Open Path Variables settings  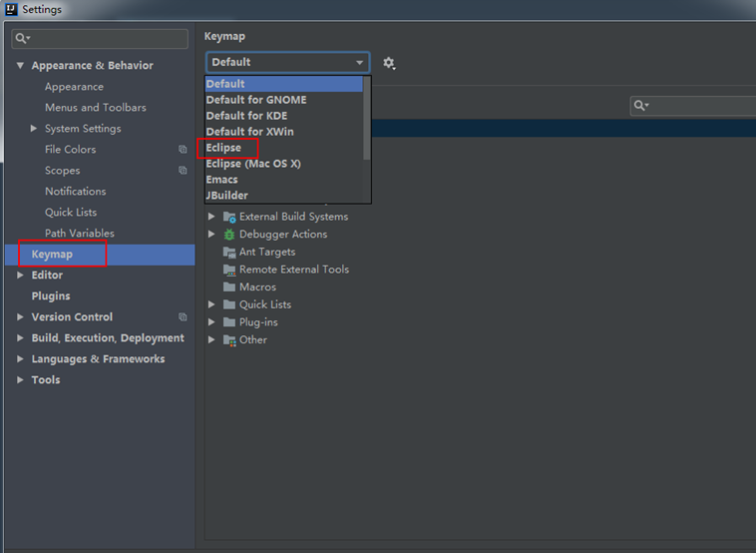[x=80, y=233]
